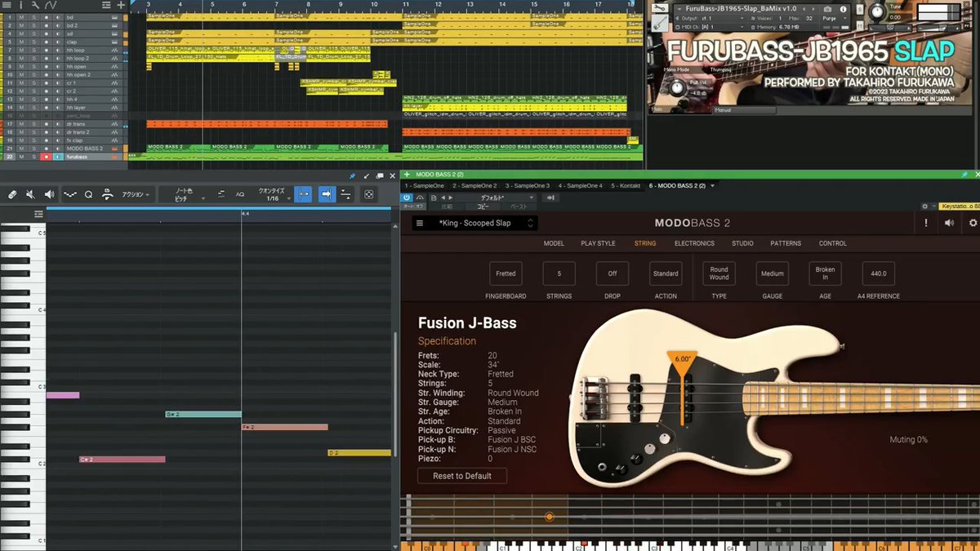This screenshot has height=551, width=980.
Task: Open the track inspector info icon
Action: [x=20, y=5]
